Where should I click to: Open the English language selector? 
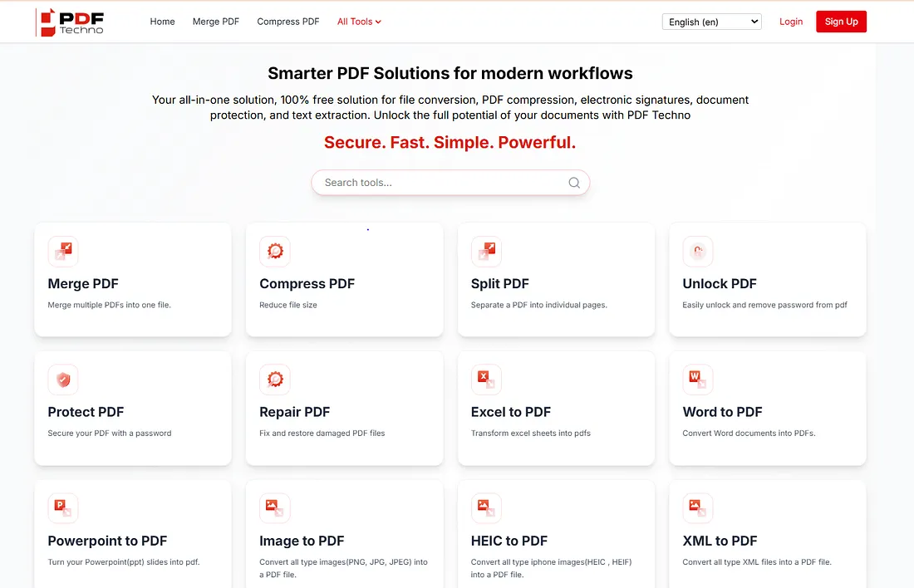711,22
